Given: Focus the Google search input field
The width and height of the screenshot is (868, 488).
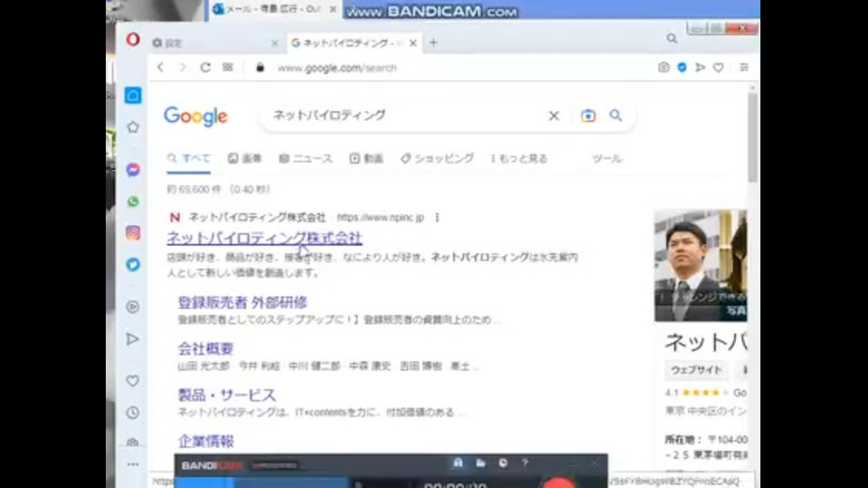Looking at the screenshot, I should coord(407,116).
